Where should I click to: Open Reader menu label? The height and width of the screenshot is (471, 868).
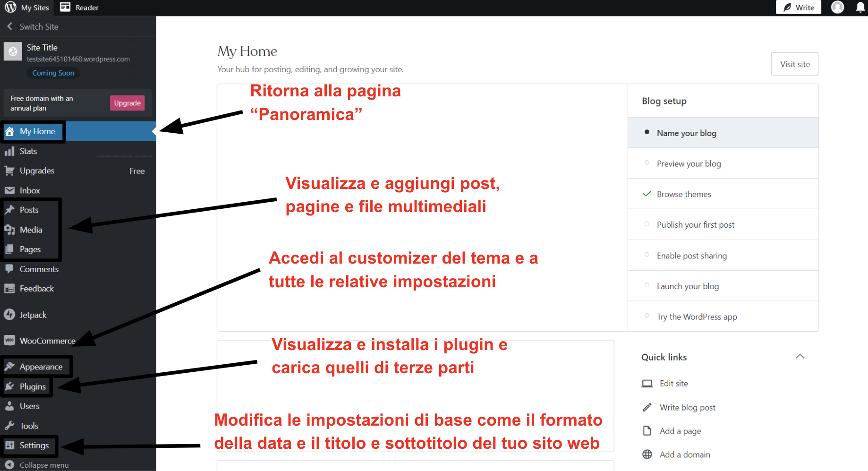(87, 8)
